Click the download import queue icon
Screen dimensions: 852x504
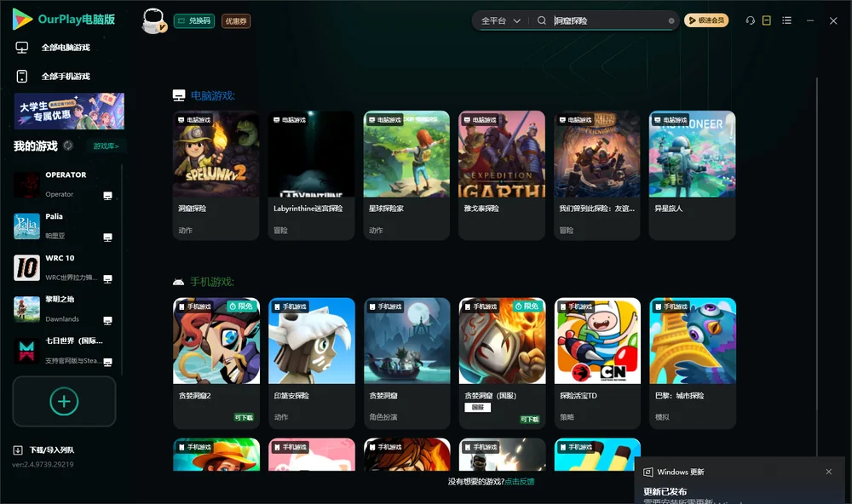click(x=17, y=450)
